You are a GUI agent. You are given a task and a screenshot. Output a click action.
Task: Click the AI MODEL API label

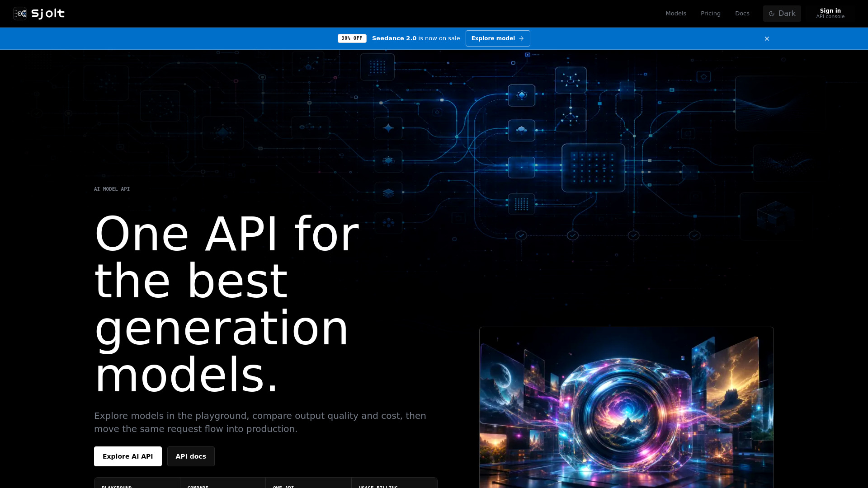pyautogui.click(x=112, y=189)
